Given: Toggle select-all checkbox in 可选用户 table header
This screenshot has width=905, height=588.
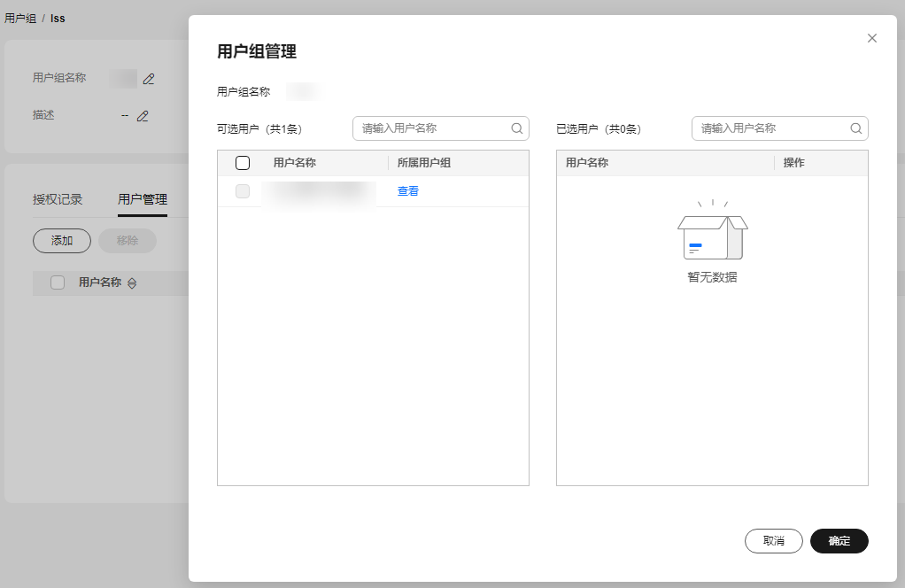Looking at the screenshot, I should click(243, 163).
